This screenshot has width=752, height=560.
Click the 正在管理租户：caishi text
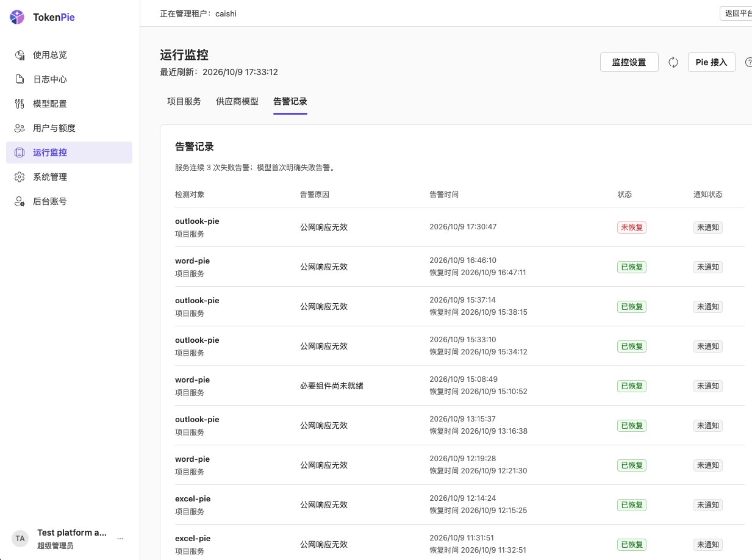pos(198,13)
